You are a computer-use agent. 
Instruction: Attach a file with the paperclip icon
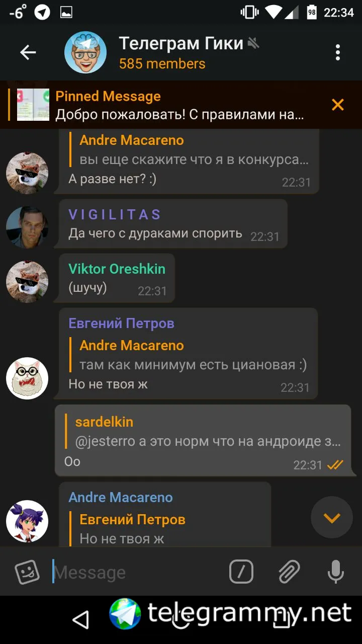click(x=289, y=572)
